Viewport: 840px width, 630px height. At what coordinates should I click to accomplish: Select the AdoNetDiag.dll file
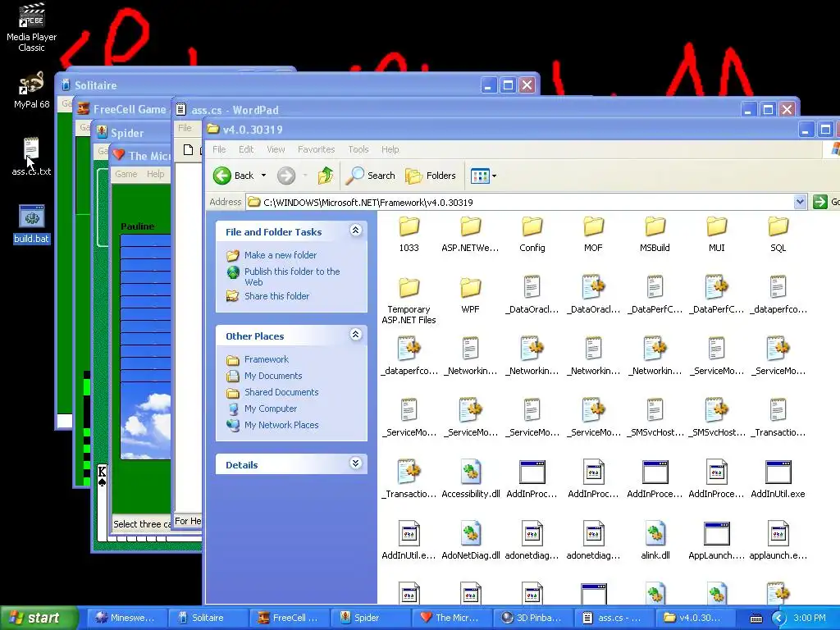pos(470,541)
